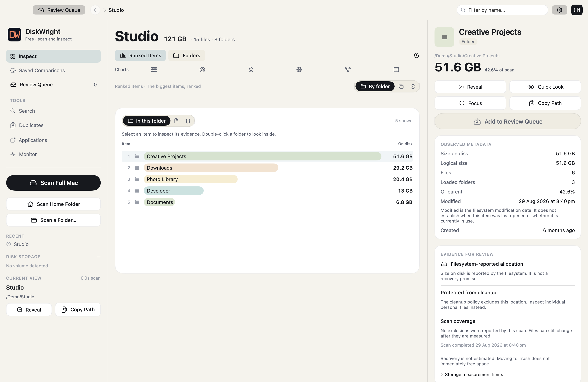Go back with the left chevron

pyautogui.click(x=95, y=10)
